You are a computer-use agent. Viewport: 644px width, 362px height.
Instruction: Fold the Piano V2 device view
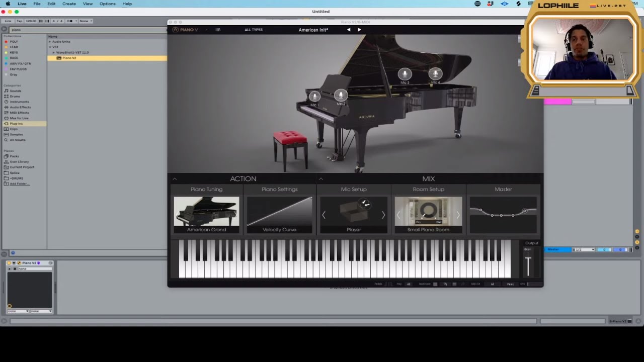(x=14, y=263)
